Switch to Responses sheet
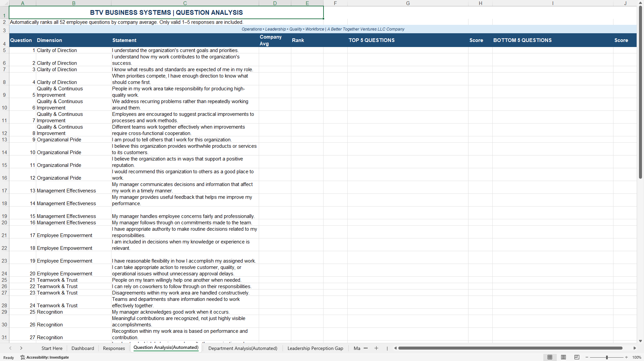Screen dimensions: 644x361 114,348
